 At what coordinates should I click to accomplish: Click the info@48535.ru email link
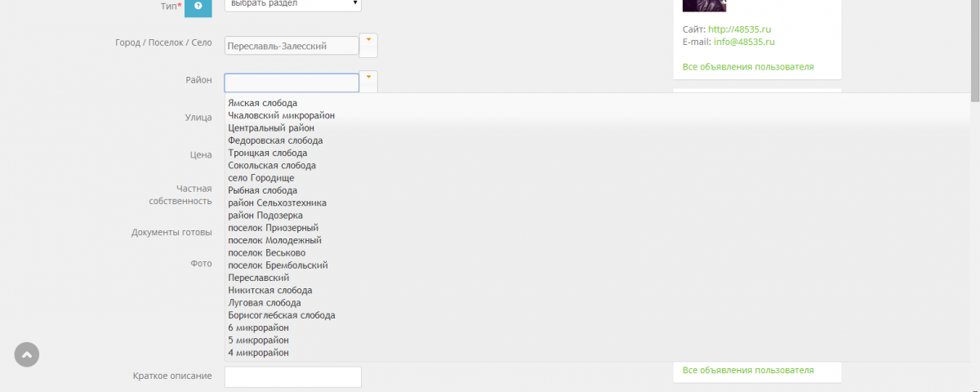[x=744, y=42]
